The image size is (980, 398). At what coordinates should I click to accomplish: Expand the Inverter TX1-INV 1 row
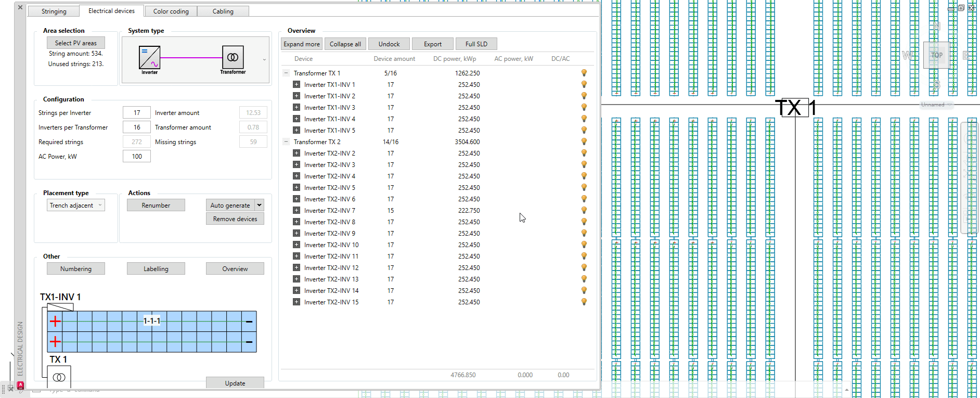296,85
